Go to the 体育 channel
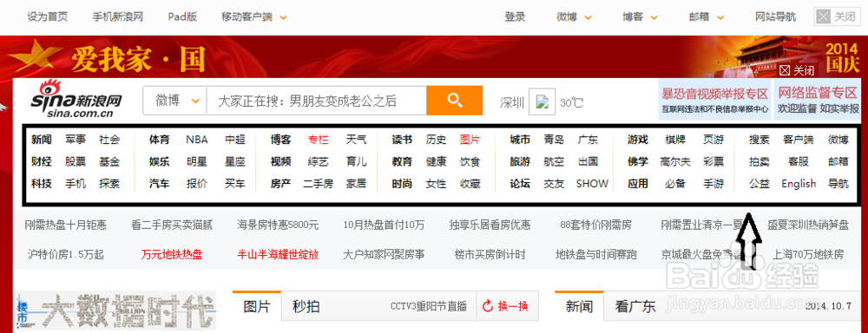Screen dimensions: 868x333 tap(160, 140)
